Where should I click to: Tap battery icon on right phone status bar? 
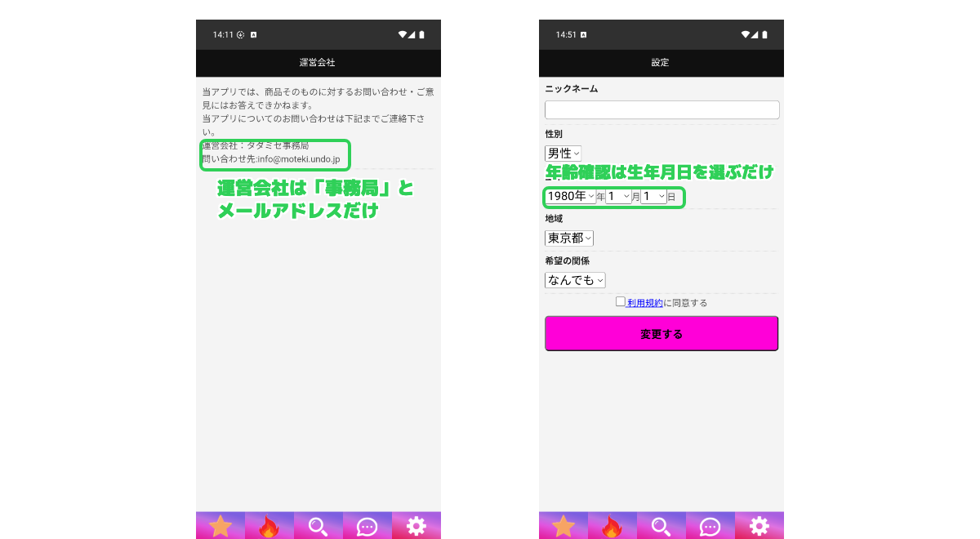[x=764, y=35]
